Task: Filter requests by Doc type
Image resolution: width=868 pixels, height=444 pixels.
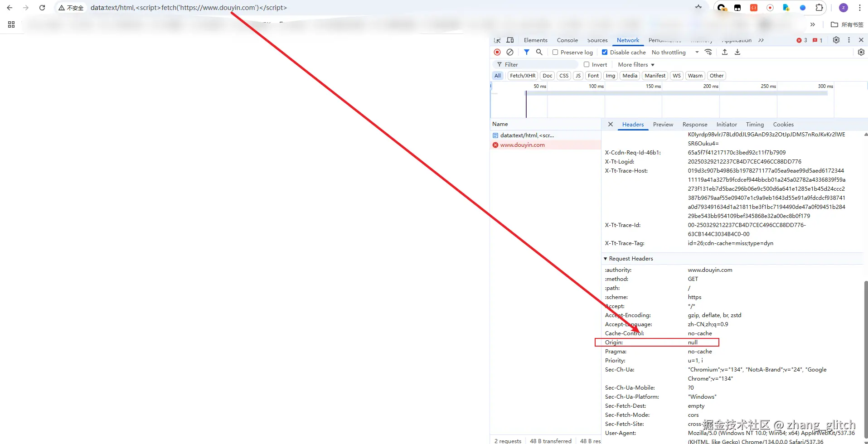Action: [548, 76]
